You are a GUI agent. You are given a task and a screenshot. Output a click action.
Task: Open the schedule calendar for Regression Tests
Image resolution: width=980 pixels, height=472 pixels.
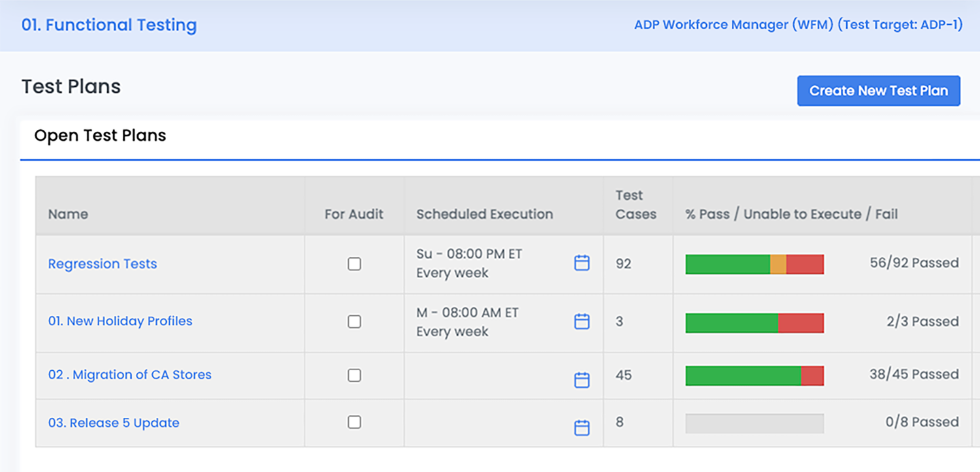pyautogui.click(x=581, y=264)
